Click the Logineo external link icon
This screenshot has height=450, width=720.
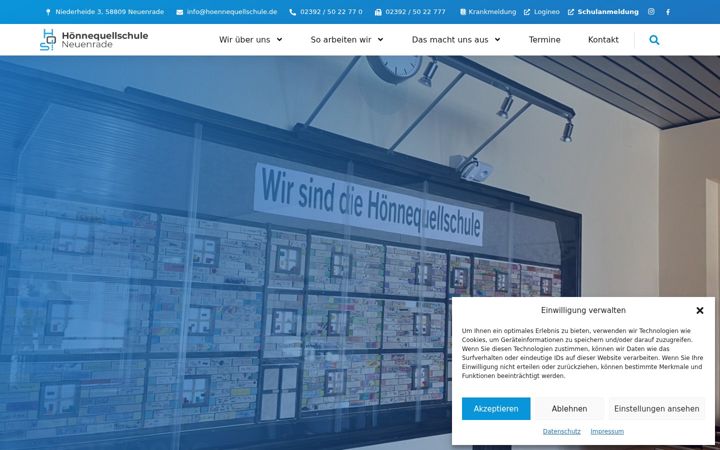[527, 12]
